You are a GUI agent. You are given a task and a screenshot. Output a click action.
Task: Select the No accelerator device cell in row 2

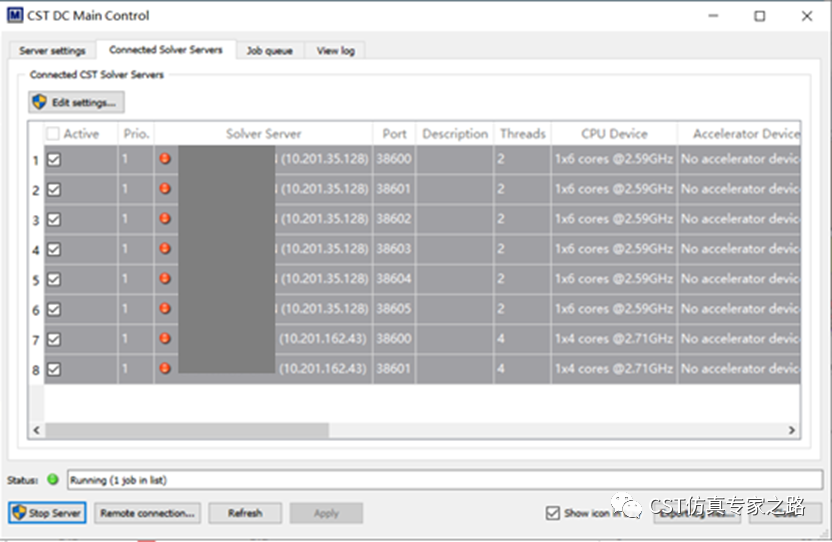tap(739, 188)
